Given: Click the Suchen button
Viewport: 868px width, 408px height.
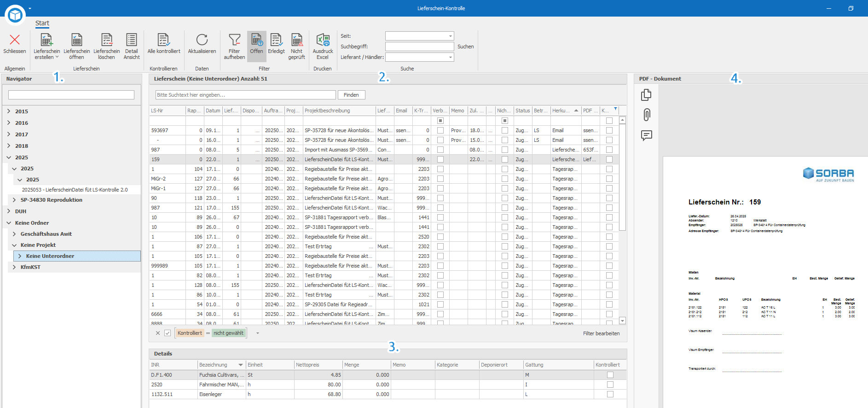Looking at the screenshot, I should (466, 47).
